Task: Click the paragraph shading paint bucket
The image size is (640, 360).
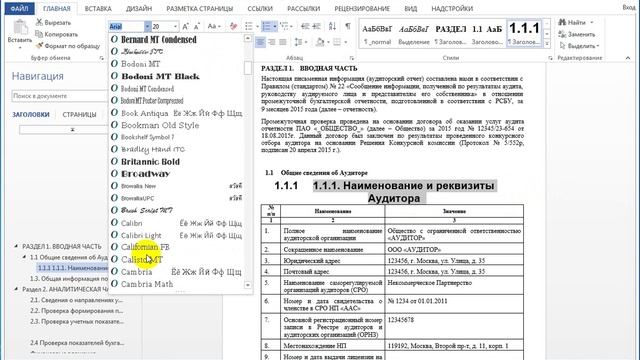Action: [x=320, y=42]
